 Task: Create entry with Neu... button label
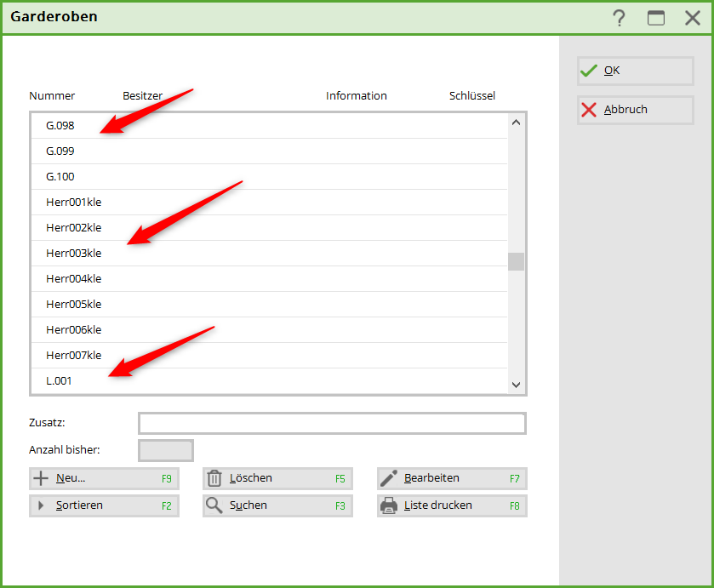click(71, 478)
